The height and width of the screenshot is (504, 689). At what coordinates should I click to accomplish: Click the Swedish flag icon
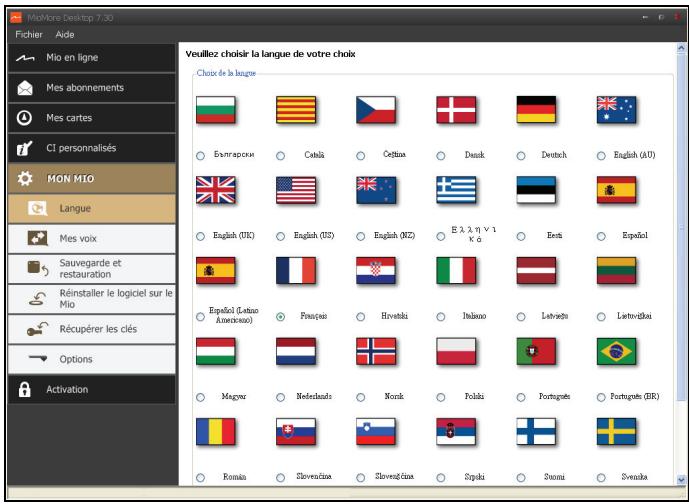(616, 431)
